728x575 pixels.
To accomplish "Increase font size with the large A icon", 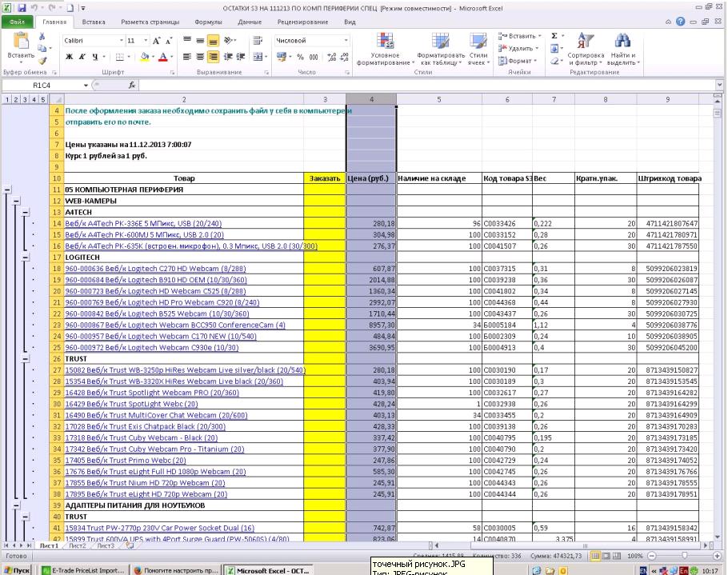I will pos(157,41).
